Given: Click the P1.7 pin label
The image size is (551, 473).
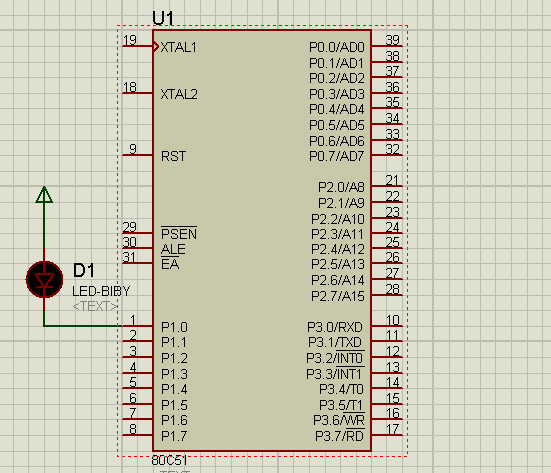Looking at the screenshot, I should 174,436.
